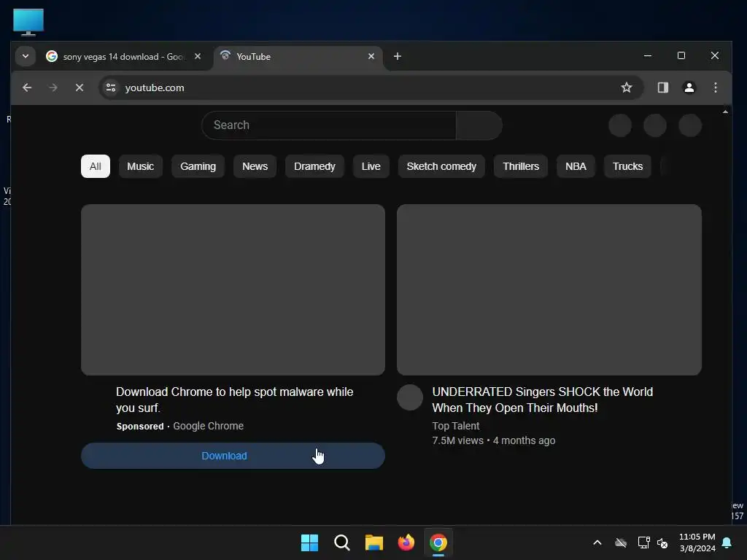Open the Top Talent channel link
The image size is (747, 560).
pyautogui.click(x=456, y=426)
